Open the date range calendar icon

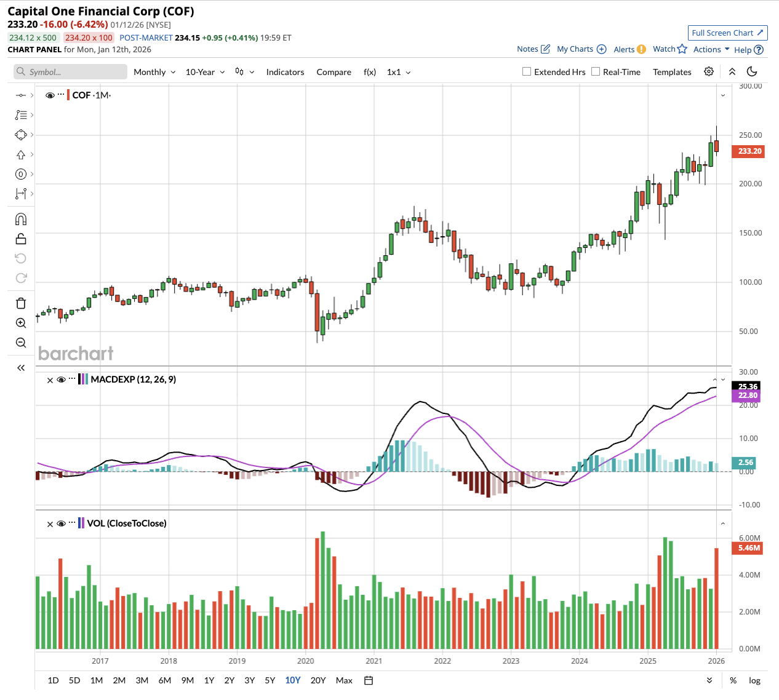click(x=369, y=680)
